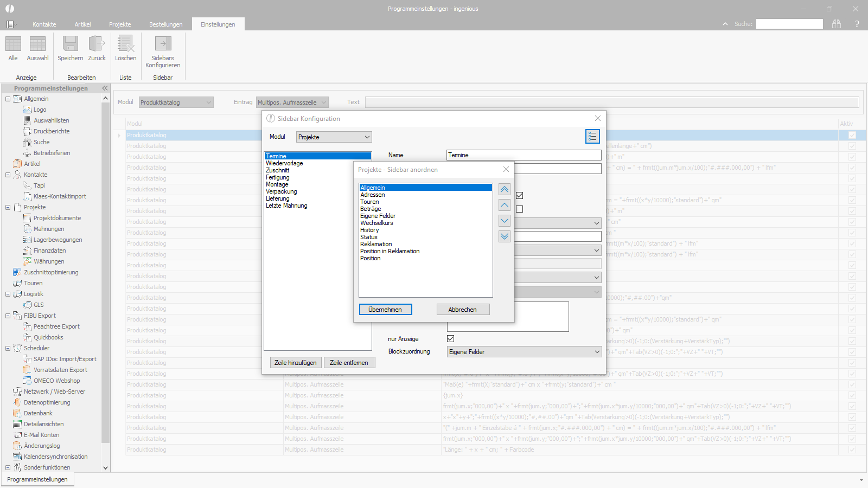Open the Sidebars Konfigurieren tool
Screen dimensions: 868x488
pyautogui.click(x=163, y=44)
